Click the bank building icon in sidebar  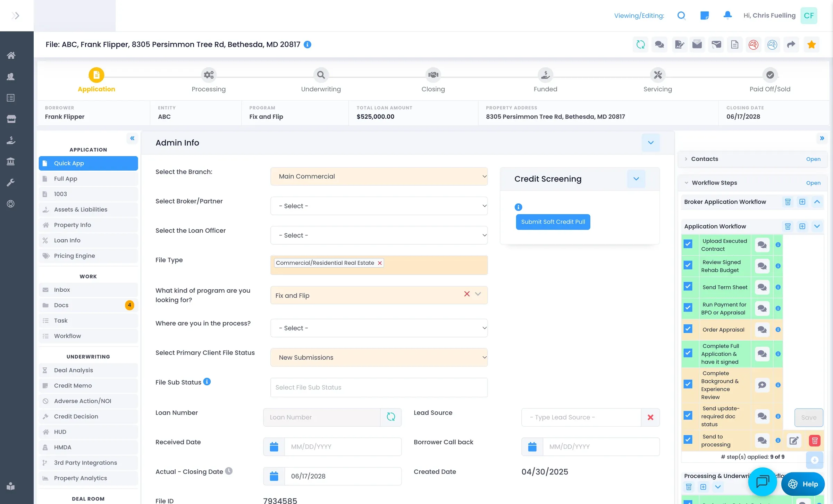pyautogui.click(x=11, y=161)
